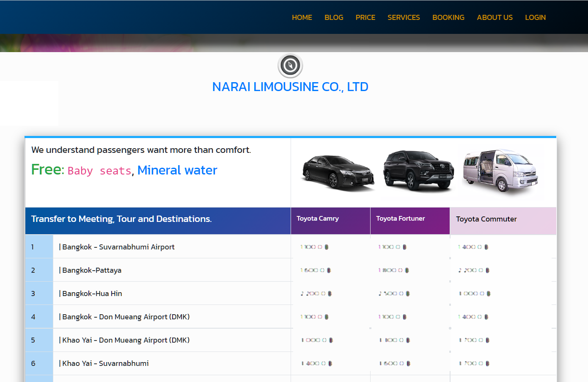This screenshot has height=382, width=588.
Task: Open the BOOKING page
Action: tap(448, 17)
